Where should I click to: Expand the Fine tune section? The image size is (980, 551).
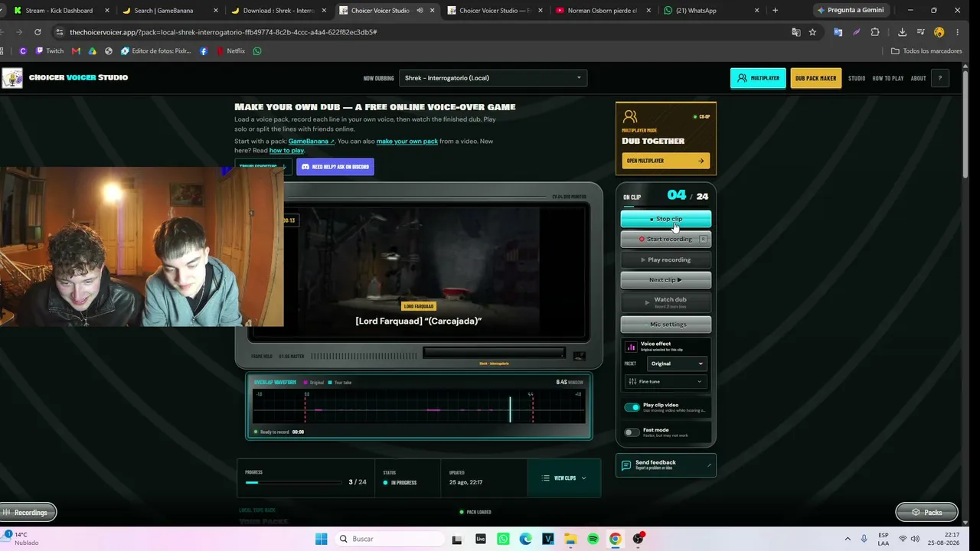pyautogui.click(x=665, y=381)
